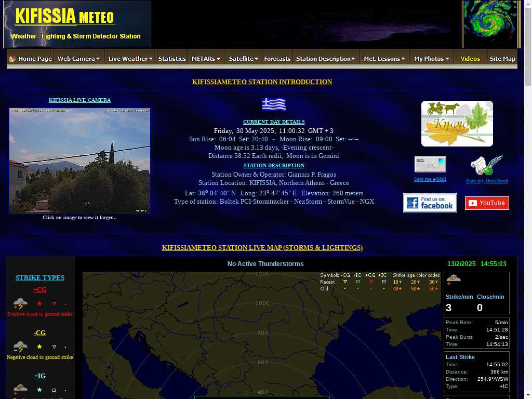The image size is (532, 399).
Task: Click the hurricane satellite image in header
Action: coord(490,24)
